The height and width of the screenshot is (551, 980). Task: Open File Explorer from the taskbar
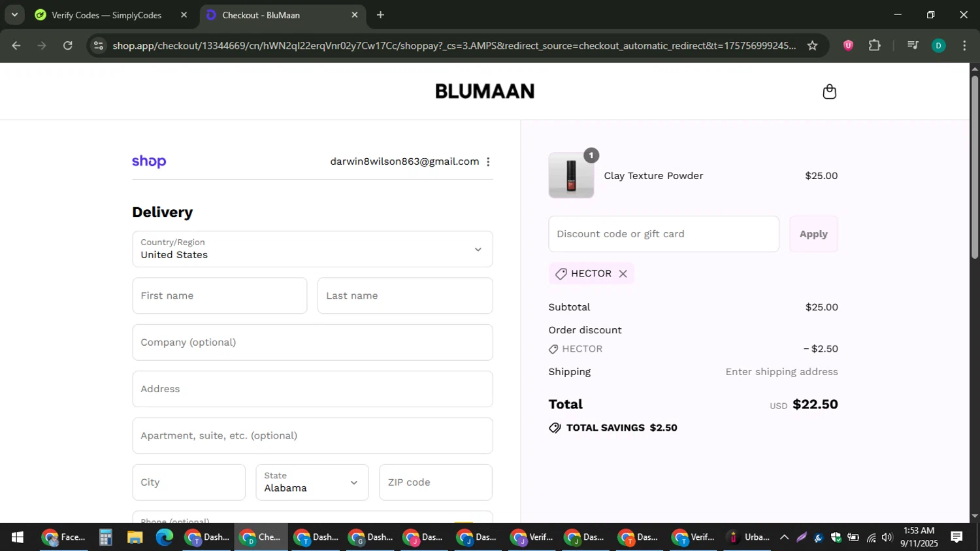click(135, 537)
